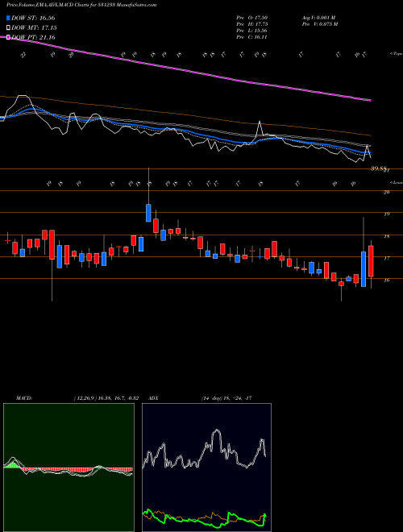
Task: Click the MACD (12,26,9) values text
Action: [106, 398]
